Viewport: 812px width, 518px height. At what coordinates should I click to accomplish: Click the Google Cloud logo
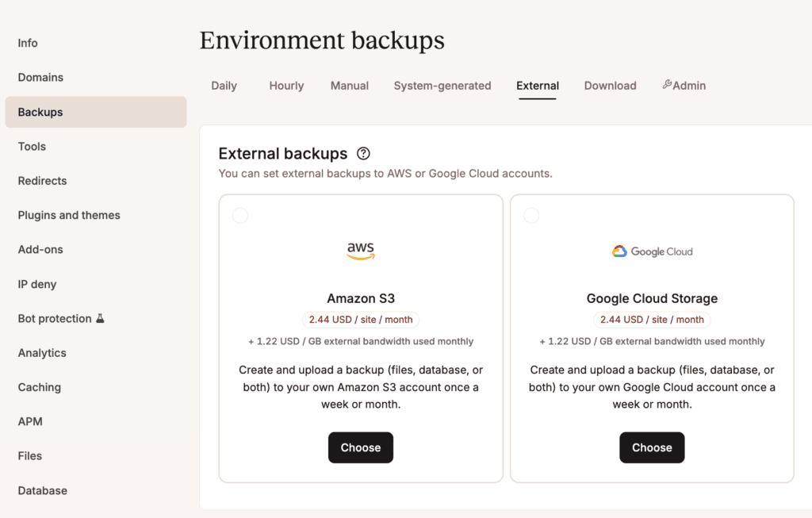[x=652, y=251]
